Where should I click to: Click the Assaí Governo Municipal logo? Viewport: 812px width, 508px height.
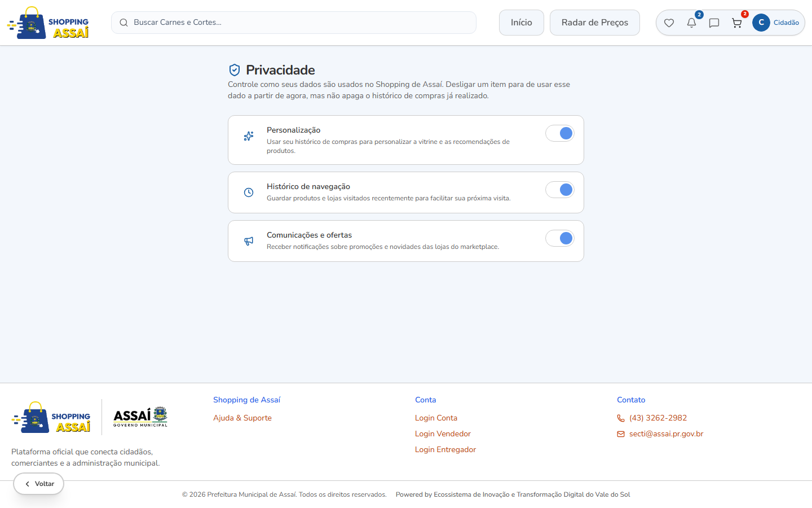tap(140, 417)
